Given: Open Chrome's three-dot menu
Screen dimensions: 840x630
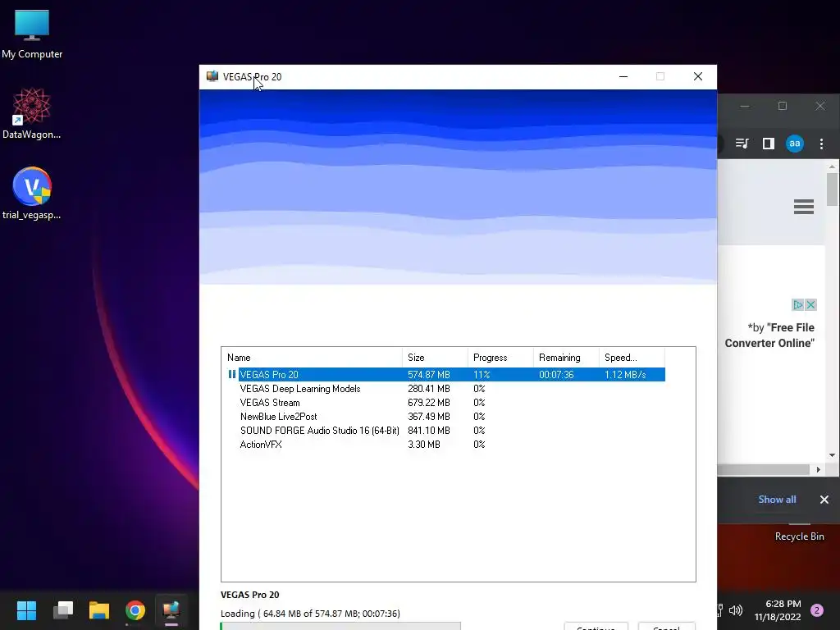Looking at the screenshot, I should pos(821,144).
